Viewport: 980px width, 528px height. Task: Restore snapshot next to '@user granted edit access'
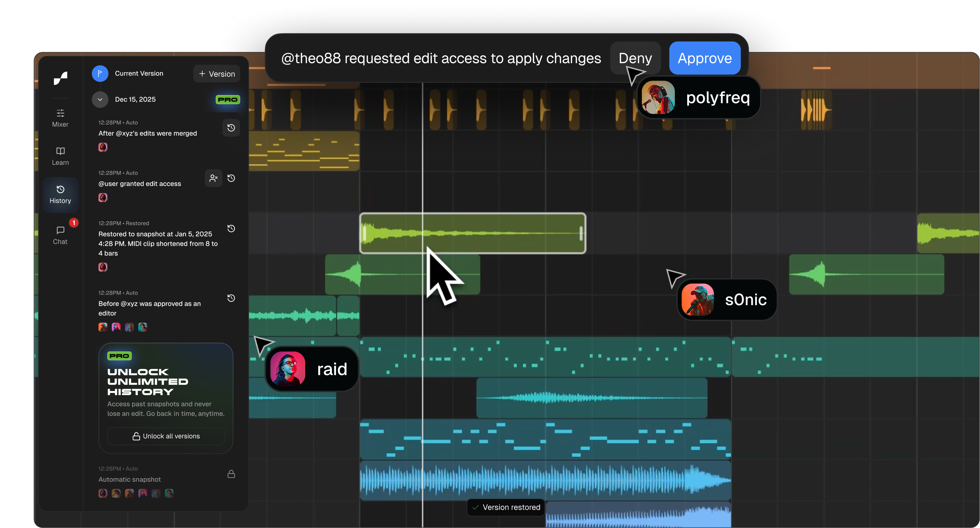coord(231,178)
